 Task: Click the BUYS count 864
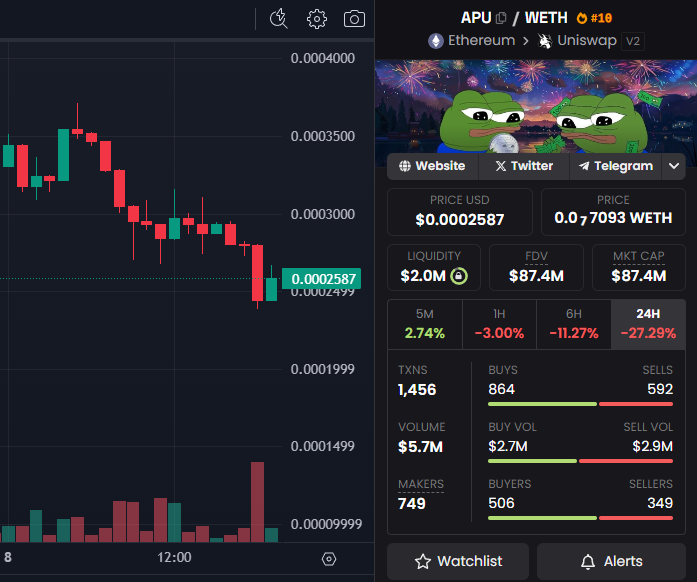coord(501,389)
